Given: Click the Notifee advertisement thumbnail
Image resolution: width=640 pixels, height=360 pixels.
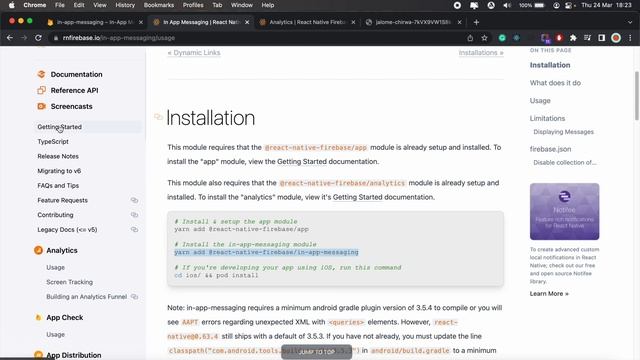Looking at the screenshot, I should pyautogui.click(x=564, y=211).
